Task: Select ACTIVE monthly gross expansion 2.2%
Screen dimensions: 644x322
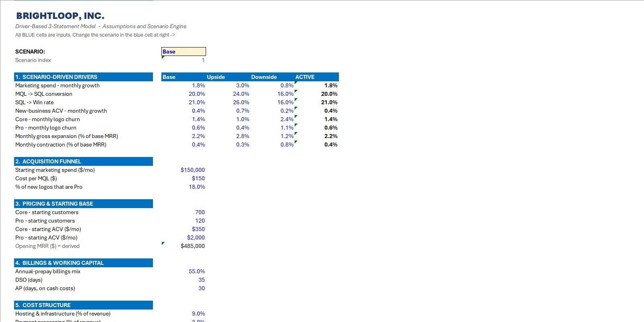Action: tap(331, 136)
